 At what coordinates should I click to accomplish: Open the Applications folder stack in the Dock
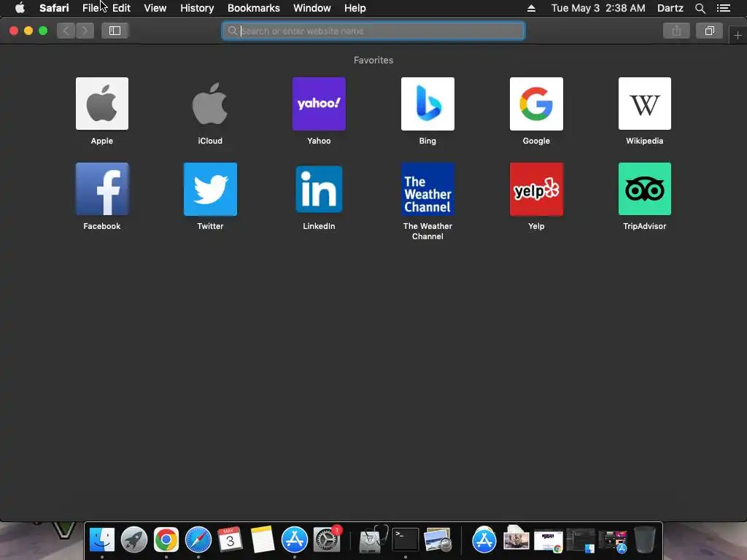484,540
